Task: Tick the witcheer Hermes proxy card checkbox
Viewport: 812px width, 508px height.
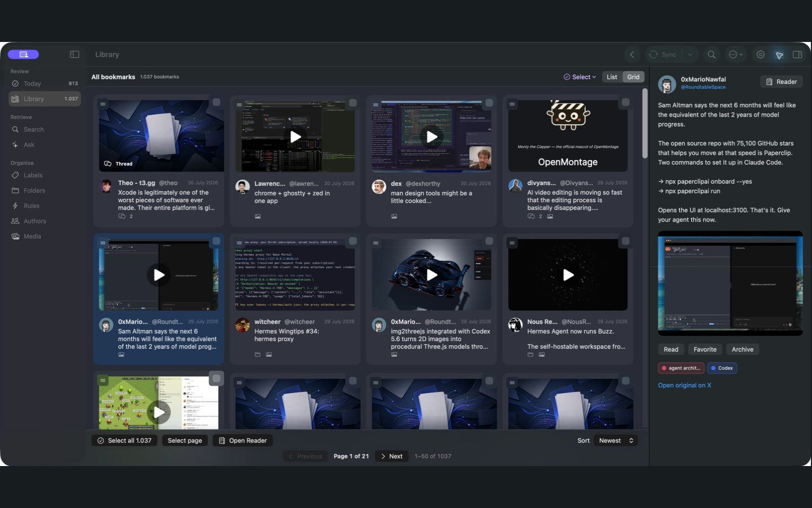Action: click(352, 241)
